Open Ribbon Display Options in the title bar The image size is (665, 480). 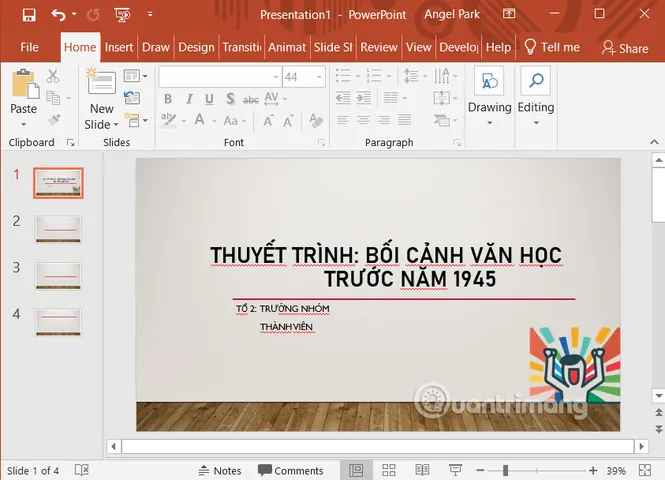[509, 14]
